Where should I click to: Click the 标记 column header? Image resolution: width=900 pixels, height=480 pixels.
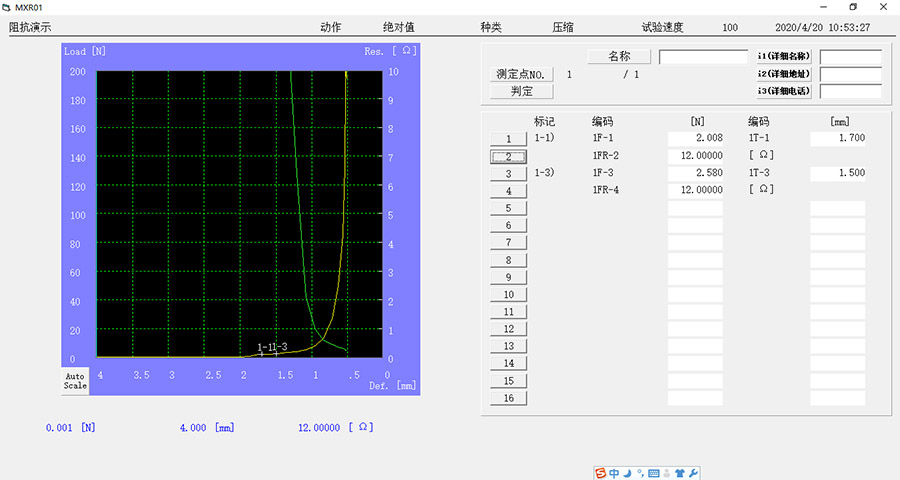point(544,122)
